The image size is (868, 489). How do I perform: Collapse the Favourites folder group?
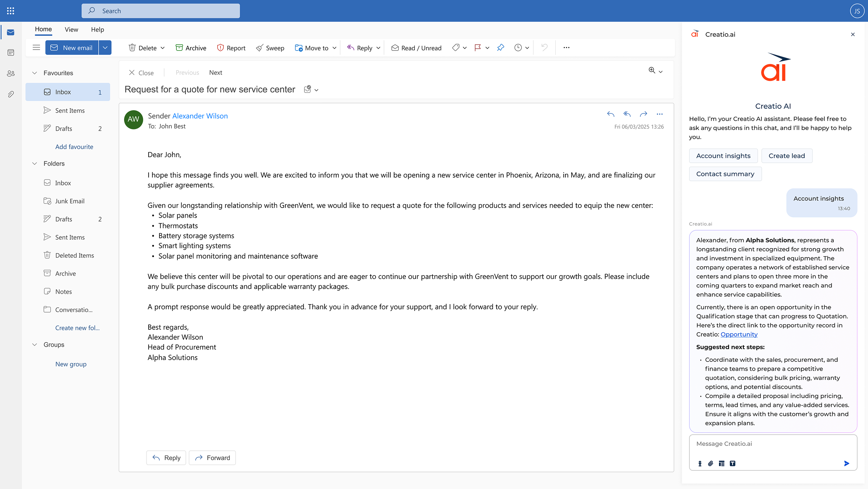coord(34,73)
